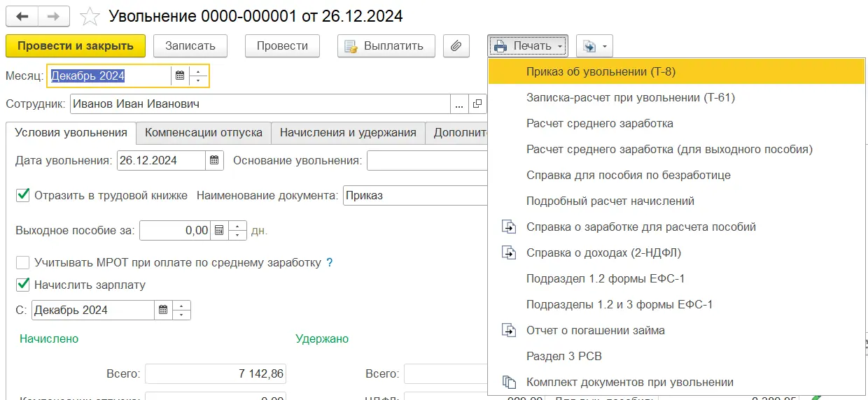This screenshot has height=400, width=868.
Task: Open the employee link icon beside Сотрудник
Action: (477, 104)
